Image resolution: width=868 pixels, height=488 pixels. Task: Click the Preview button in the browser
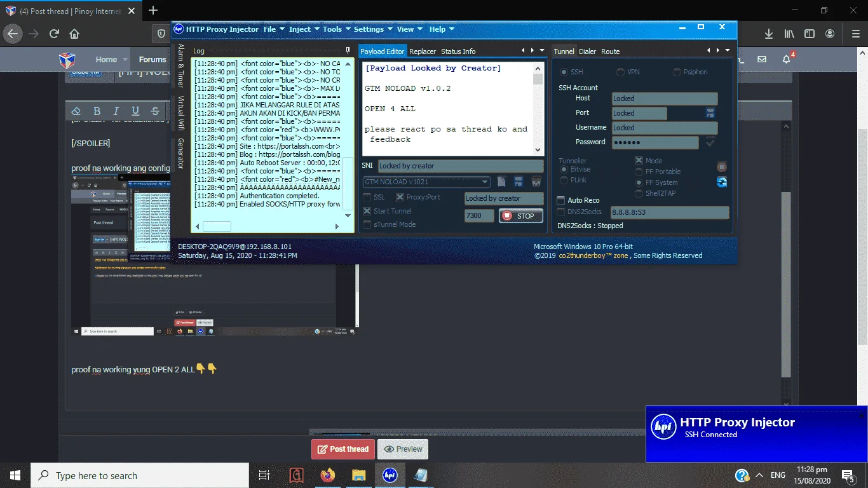(x=403, y=449)
